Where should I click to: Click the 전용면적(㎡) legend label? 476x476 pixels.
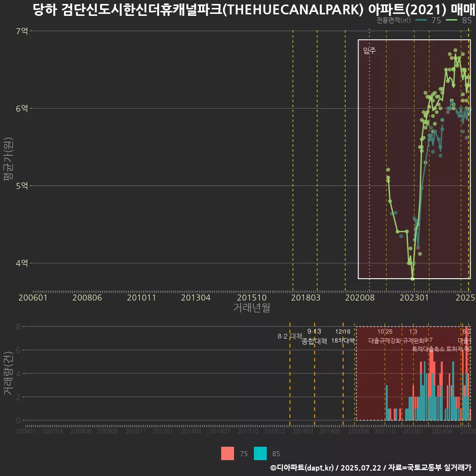pyautogui.click(x=393, y=20)
